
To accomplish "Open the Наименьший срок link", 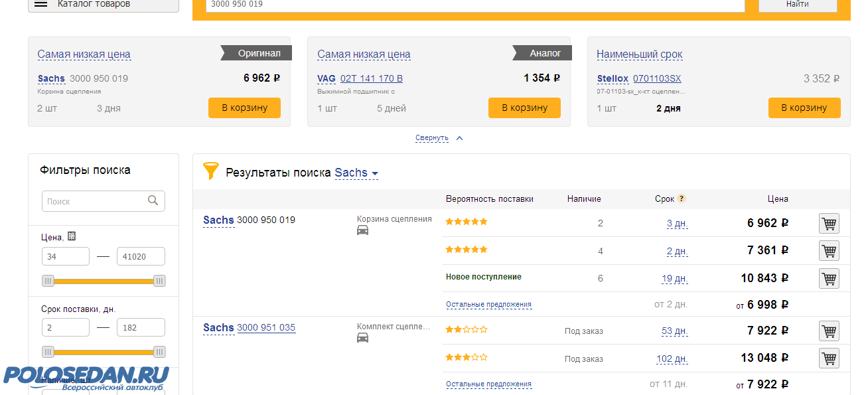I will pyautogui.click(x=639, y=54).
